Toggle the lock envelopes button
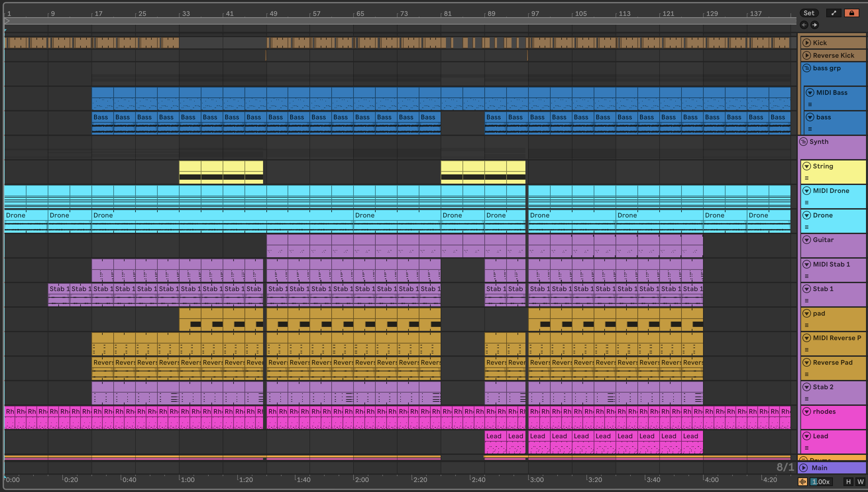 click(x=851, y=13)
